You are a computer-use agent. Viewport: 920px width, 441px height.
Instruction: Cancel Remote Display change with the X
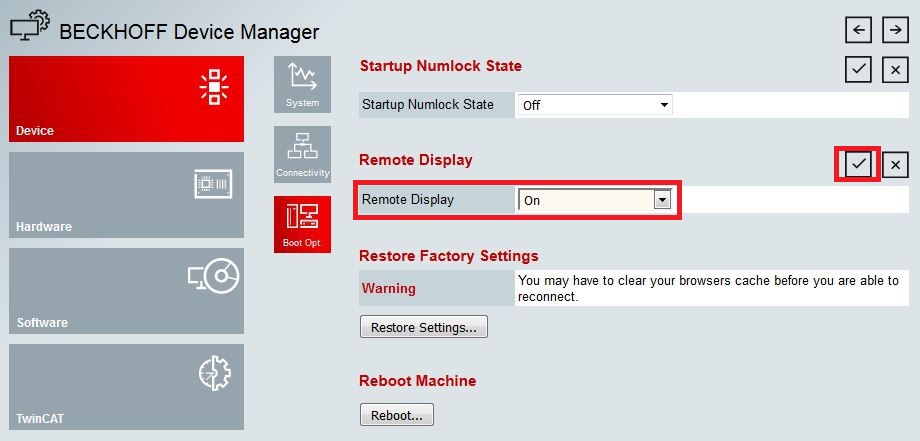tap(895, 165)
